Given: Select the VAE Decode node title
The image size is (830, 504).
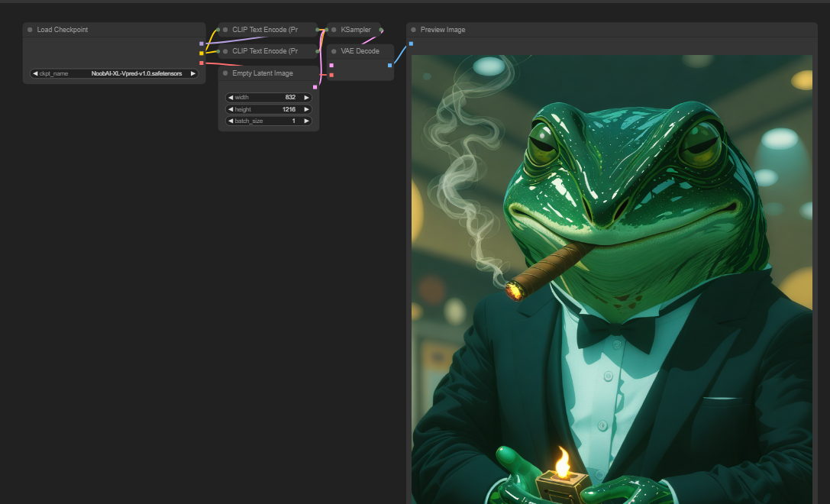Looking at the screenshot, I should click(360, 51).
